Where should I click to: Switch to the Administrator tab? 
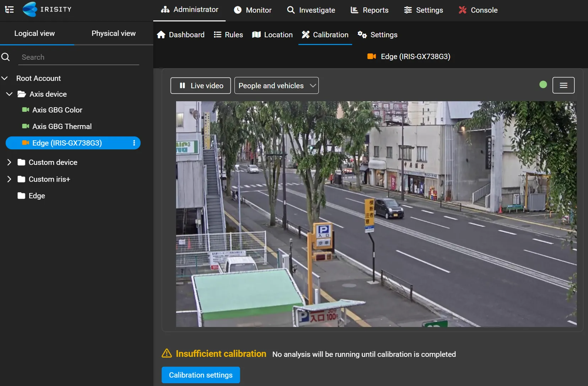coord(189,10)
